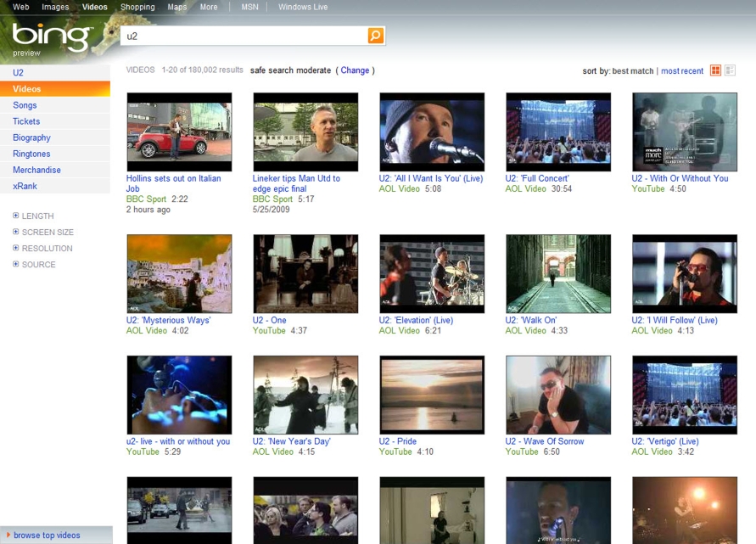
Task: Open 'I Will Follow' (Live) thumbnail
Action: (685, 273)
